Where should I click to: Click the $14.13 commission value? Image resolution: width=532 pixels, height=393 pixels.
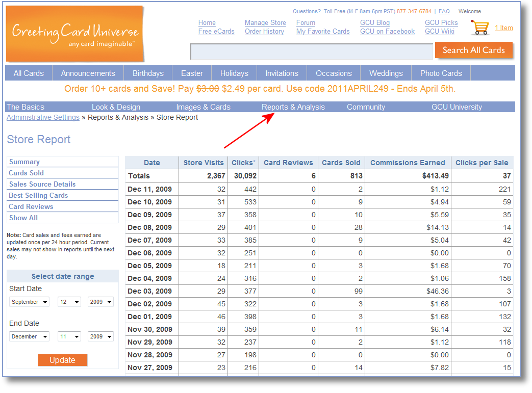tap(437, 227)
